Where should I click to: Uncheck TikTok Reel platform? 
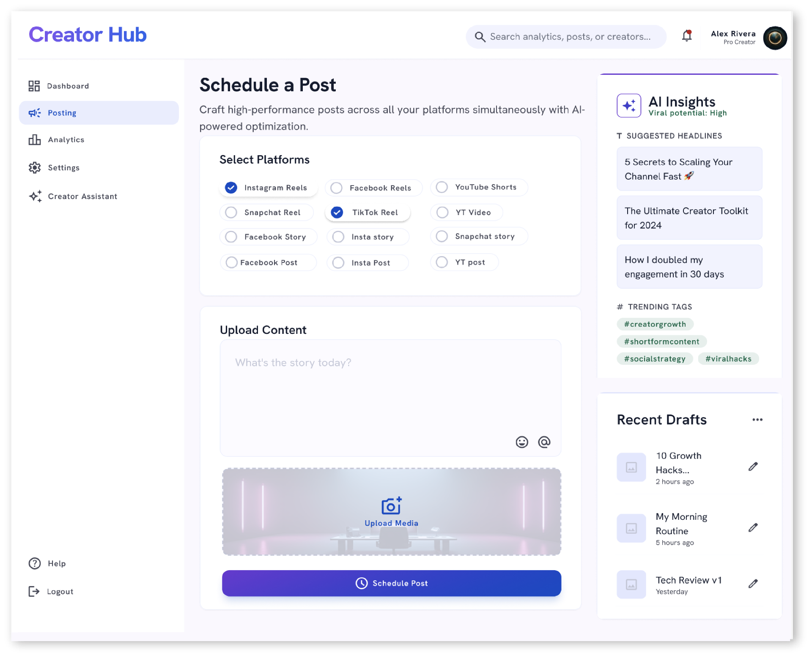click(368, 213)
